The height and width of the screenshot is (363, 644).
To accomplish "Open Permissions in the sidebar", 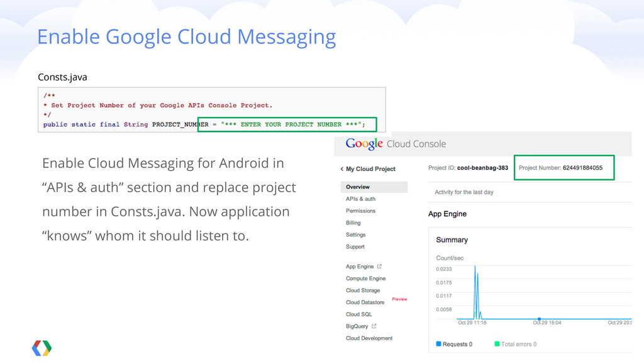I will pos(360,211).
